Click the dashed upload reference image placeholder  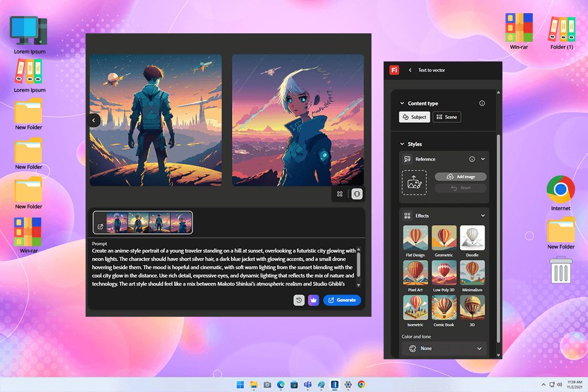414,183
